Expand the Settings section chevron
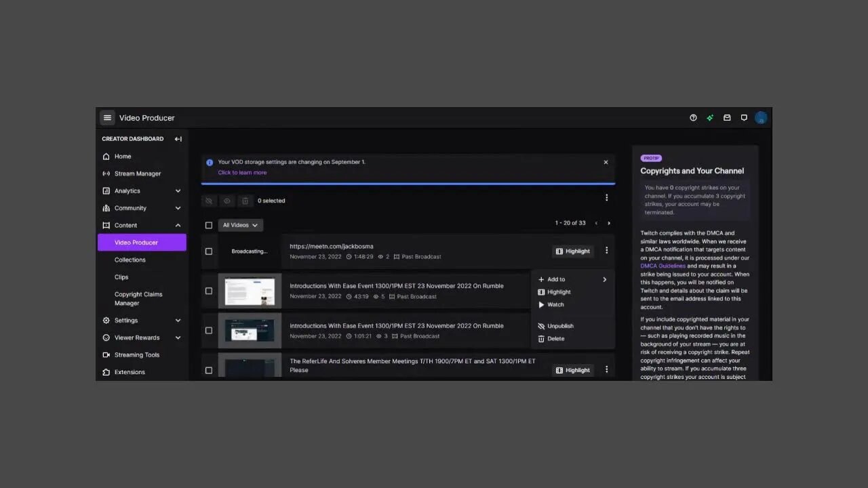 click(178, 321)
